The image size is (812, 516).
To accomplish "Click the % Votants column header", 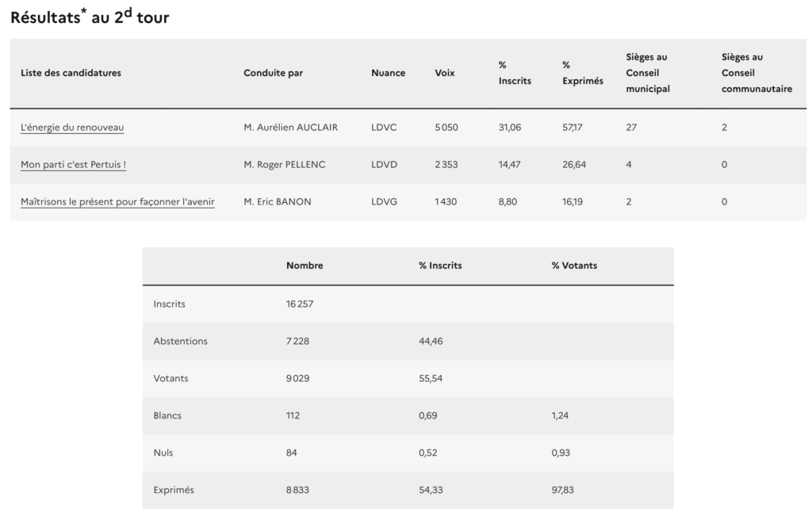I will coord(574,266).
